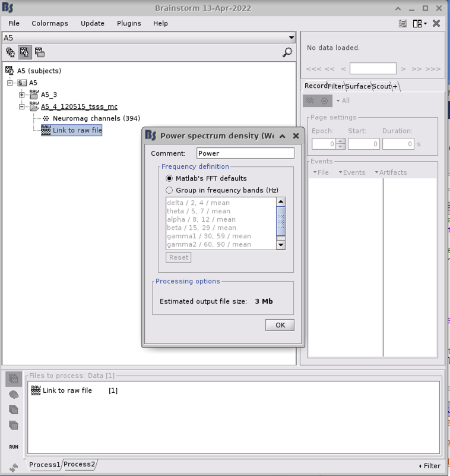Screen dimensions: 450x476
Task: Open the Plugins menu
Action: (129, 23)
